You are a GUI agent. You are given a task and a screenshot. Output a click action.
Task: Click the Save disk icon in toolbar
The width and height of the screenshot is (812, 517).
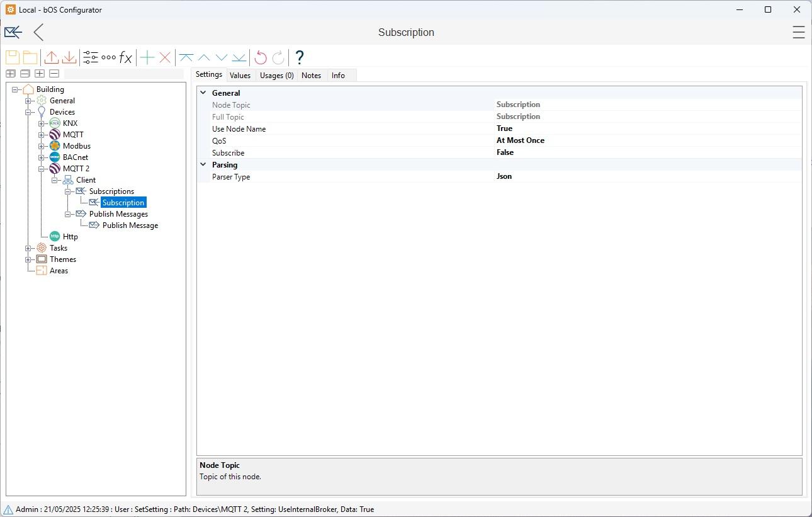tap(13, 57)
